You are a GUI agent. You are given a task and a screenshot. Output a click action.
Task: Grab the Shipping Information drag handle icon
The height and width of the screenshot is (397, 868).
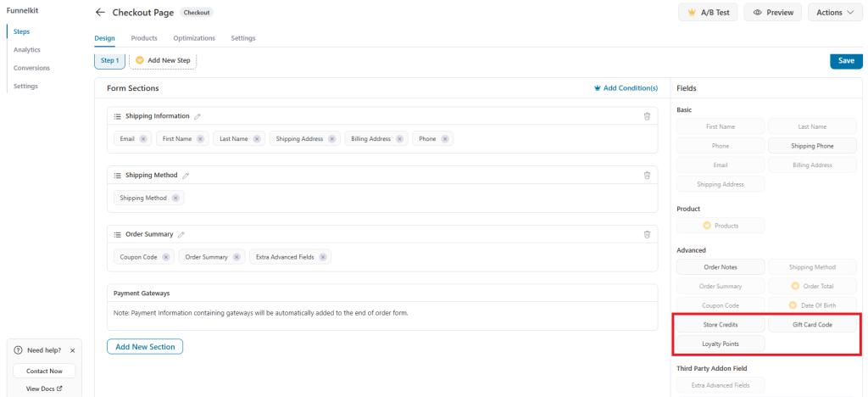[117, 116]
